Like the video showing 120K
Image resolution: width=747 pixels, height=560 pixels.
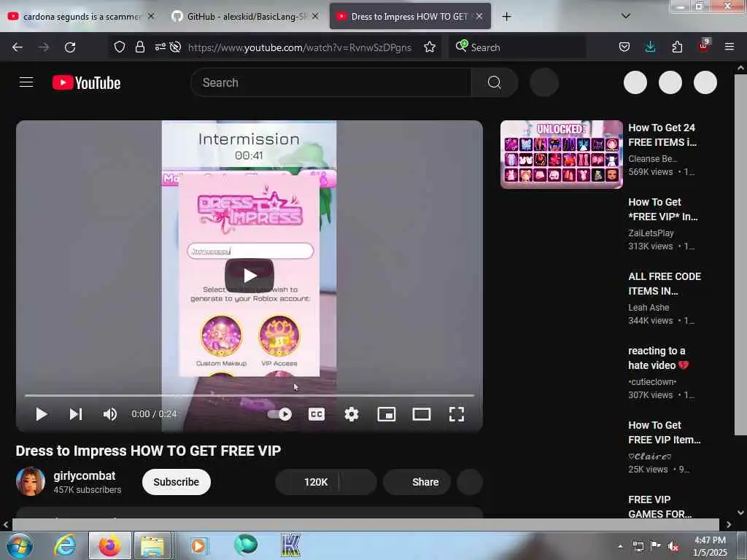[307, 482]
